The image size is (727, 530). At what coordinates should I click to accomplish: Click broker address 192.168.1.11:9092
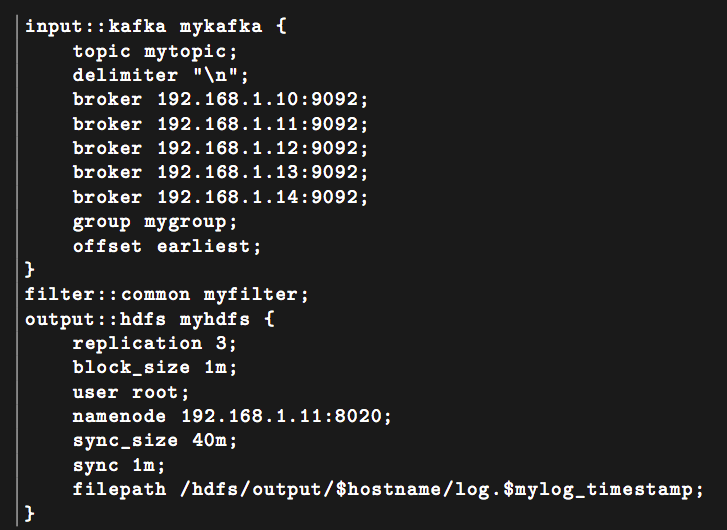pos(259,124)
